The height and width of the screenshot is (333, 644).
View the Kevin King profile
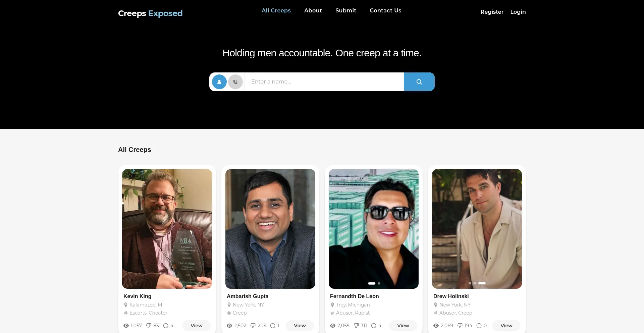(197, 326)
